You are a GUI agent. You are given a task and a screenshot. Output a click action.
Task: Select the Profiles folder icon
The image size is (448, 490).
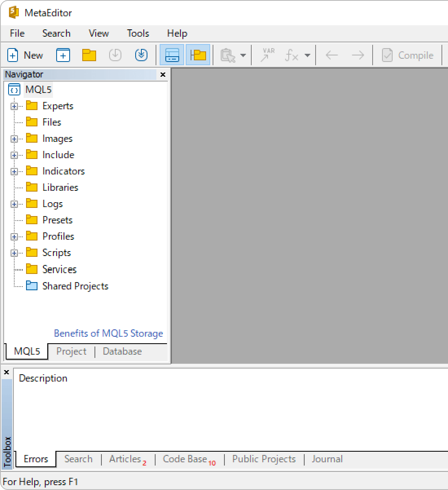coord(32,236)
